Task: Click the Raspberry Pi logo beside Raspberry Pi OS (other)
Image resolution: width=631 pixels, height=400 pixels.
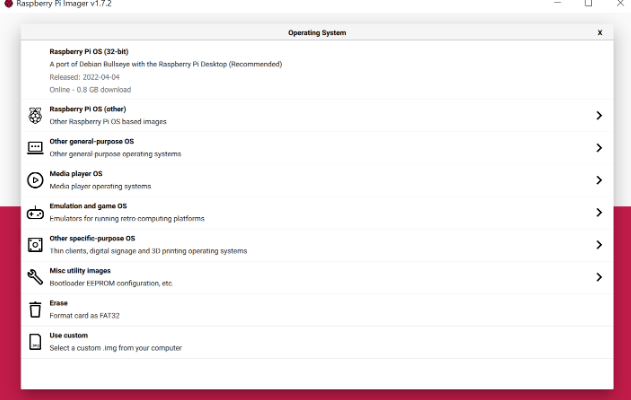Action: [35, 115]
